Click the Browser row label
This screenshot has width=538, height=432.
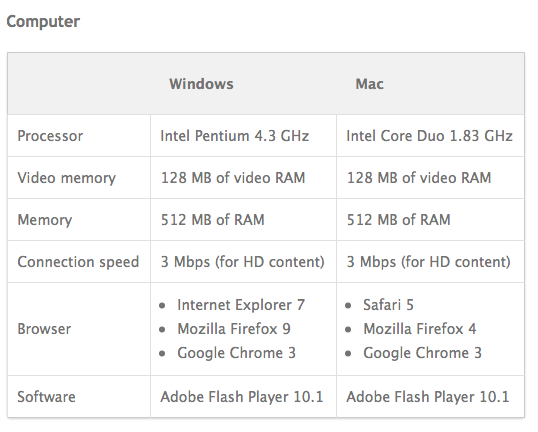point(44,329)
